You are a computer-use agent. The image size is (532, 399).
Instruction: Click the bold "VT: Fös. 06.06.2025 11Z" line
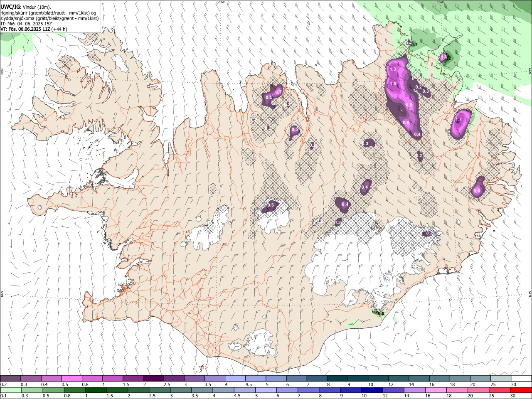pyautogui.click(x=25, y=29)
